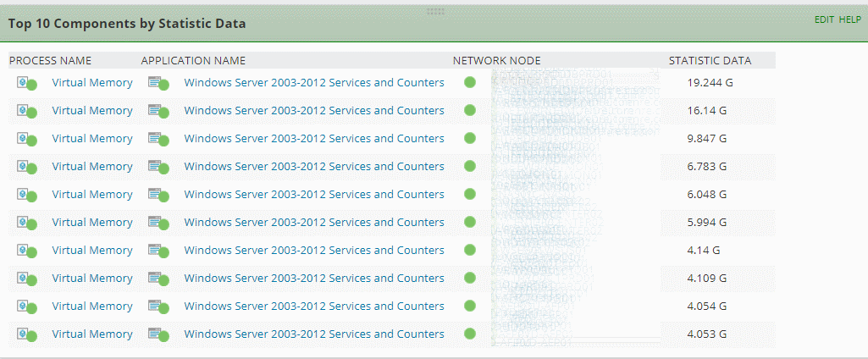868x359 pixels.
Task: Open Windows Server application link in 5.994 G row
Action: [314, 223]
